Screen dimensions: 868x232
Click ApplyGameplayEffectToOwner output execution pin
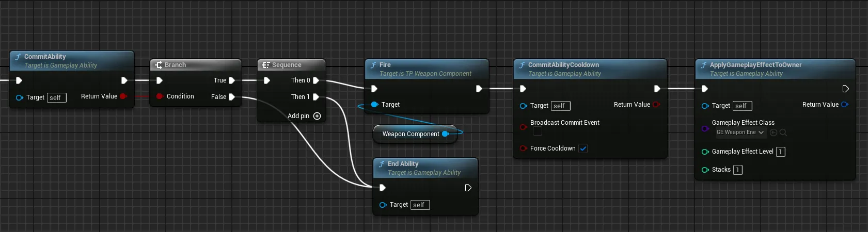point(845,89)
